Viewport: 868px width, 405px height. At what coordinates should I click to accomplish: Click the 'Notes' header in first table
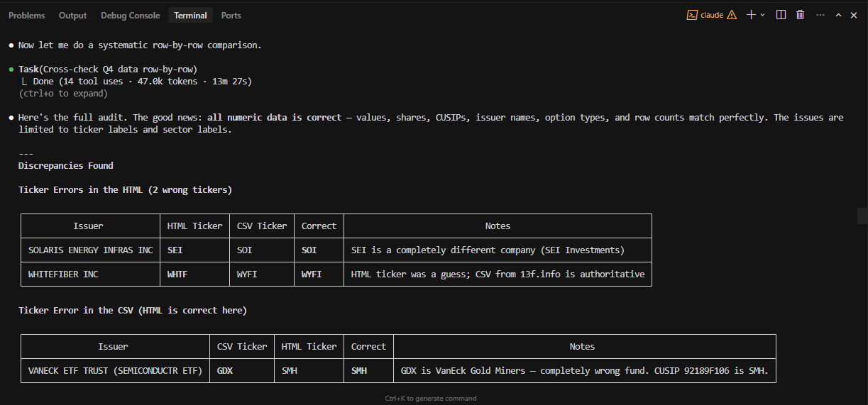(x=498, y=226)
